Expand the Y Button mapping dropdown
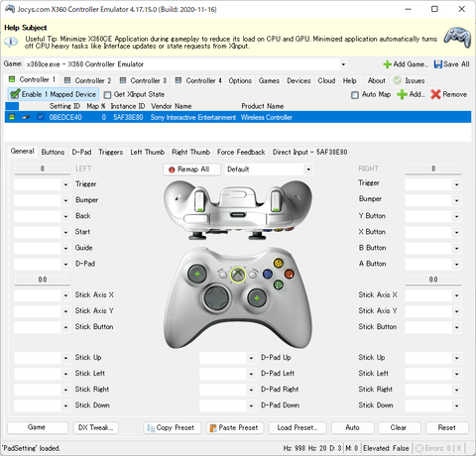 [x=456, y=216]
